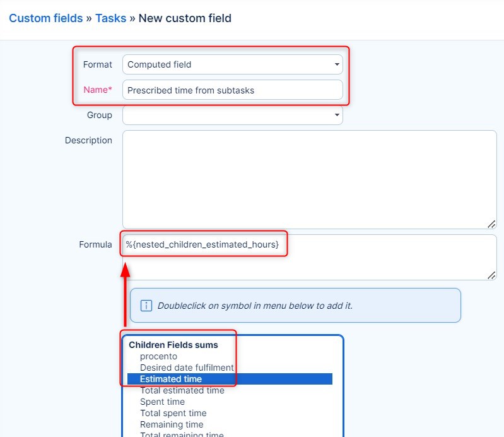
Task: Choose Total estimated time in the list
Action: (x=182, y=390)
